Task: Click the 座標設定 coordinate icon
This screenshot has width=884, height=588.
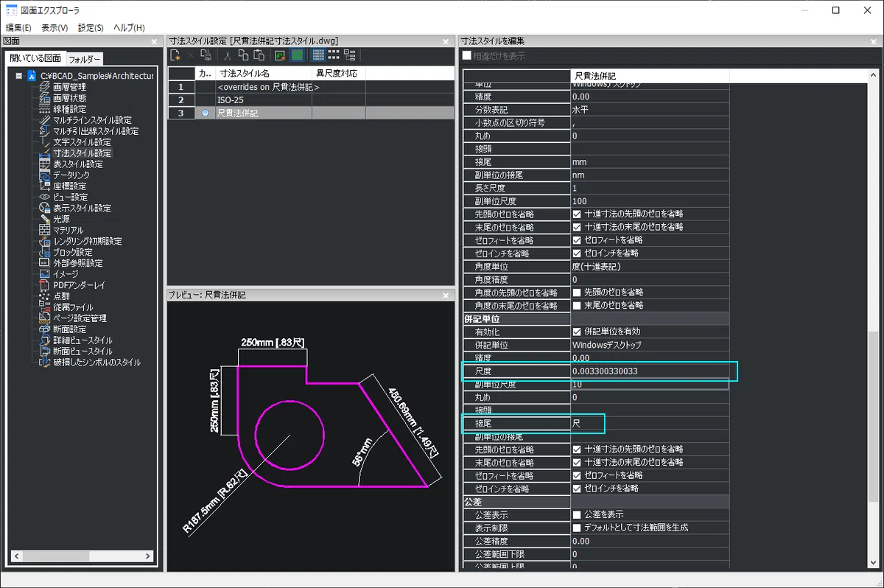Action: (x=44, y=186)
